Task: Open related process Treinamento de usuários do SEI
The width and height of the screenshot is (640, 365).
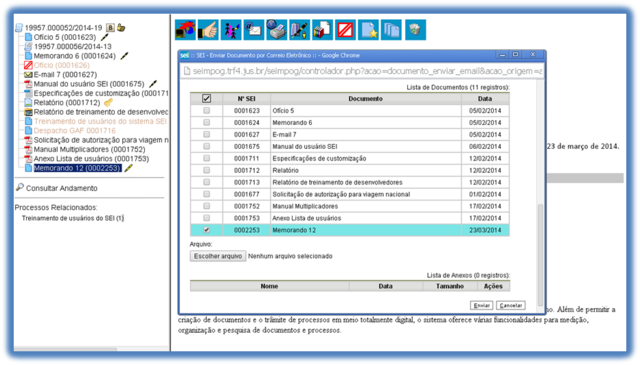Action: [73, 218]
